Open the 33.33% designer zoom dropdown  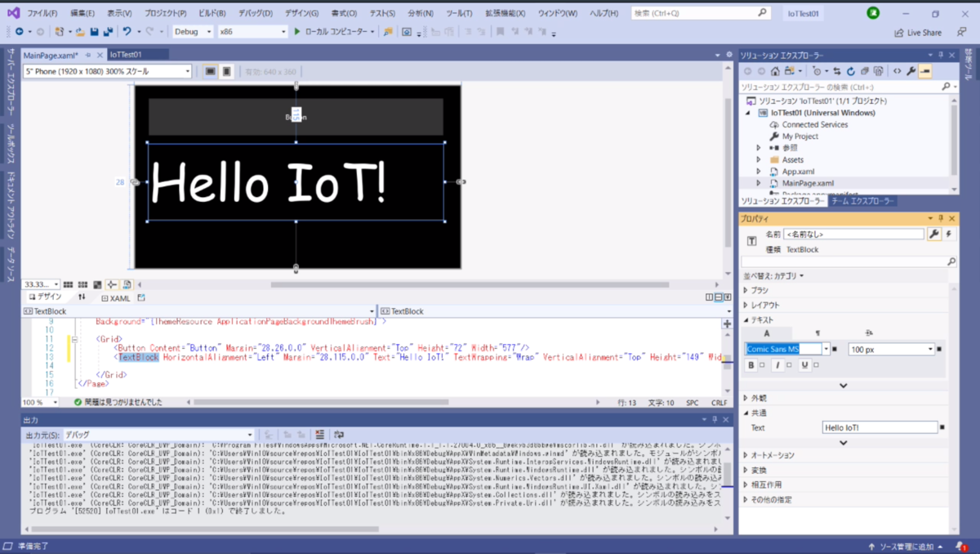[x=41, y=284]
